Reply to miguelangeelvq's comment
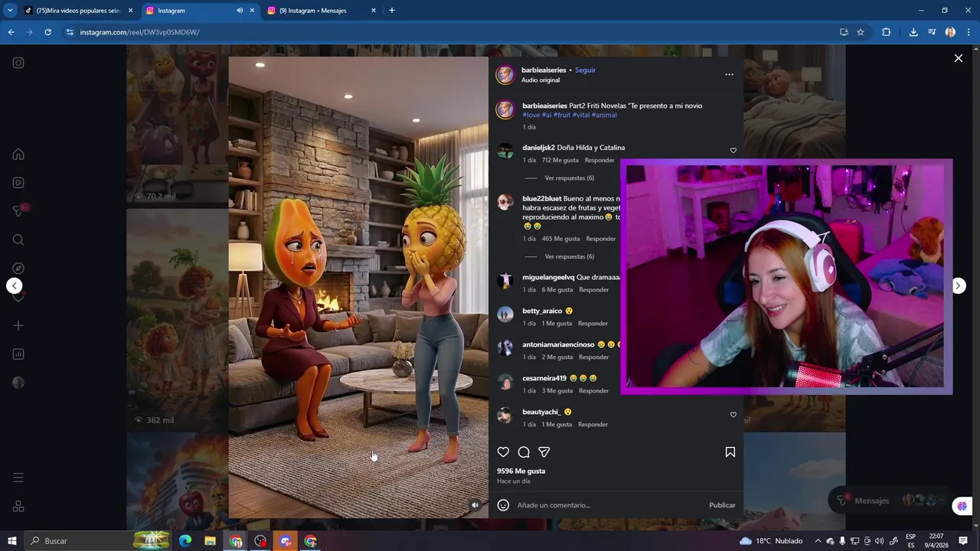 594,290
